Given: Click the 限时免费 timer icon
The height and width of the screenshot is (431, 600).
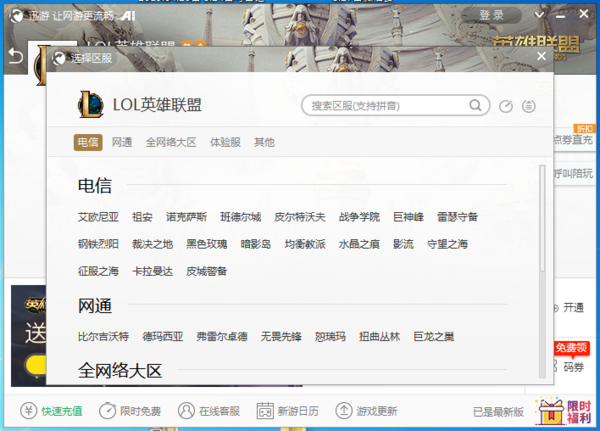Looking at the screenshot, I should [108, 411].
